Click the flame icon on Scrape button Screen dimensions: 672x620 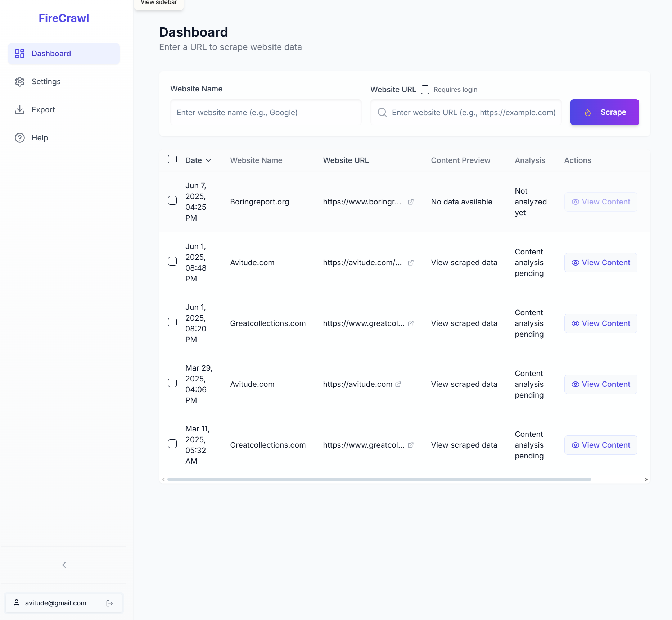[588, 113]
